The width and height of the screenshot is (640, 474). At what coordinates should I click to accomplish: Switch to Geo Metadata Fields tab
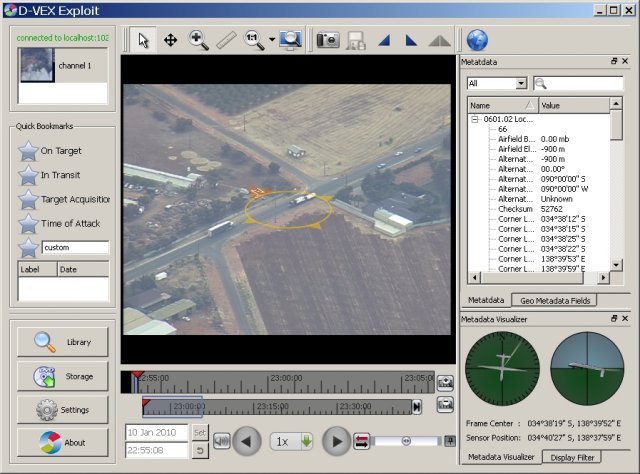pos(554,300)
